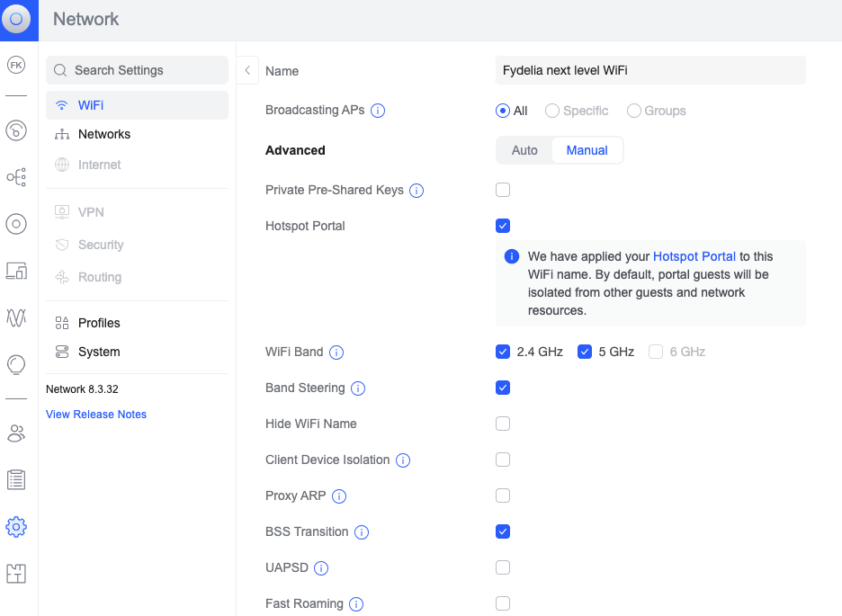Open the System settings section

tap(137, 352)
